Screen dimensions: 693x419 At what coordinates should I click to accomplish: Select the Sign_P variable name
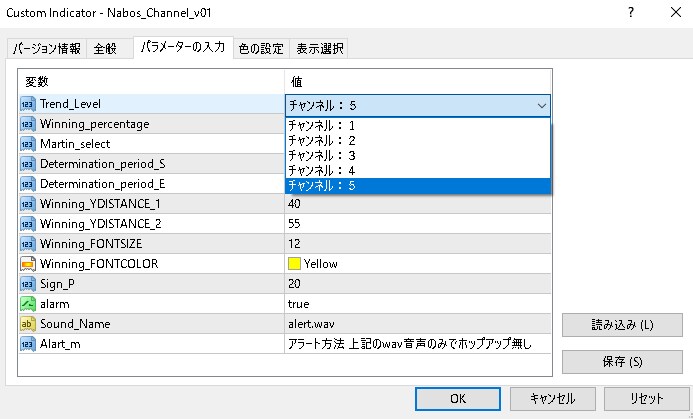(x=57, y=284)
